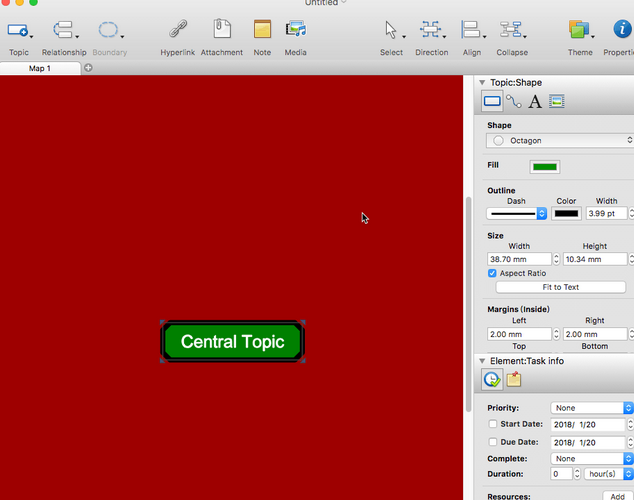Collapse the Element:Task info section triangle
This screenshot has width=634, height=500.
point(482,361)
